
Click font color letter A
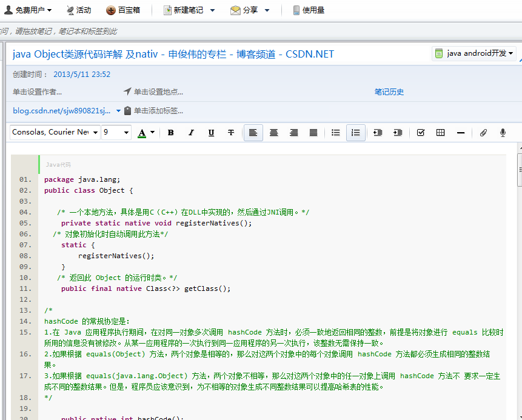142,133
